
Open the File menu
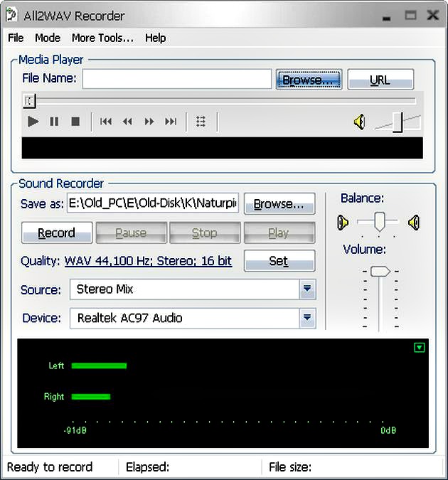tap(16, 38)
